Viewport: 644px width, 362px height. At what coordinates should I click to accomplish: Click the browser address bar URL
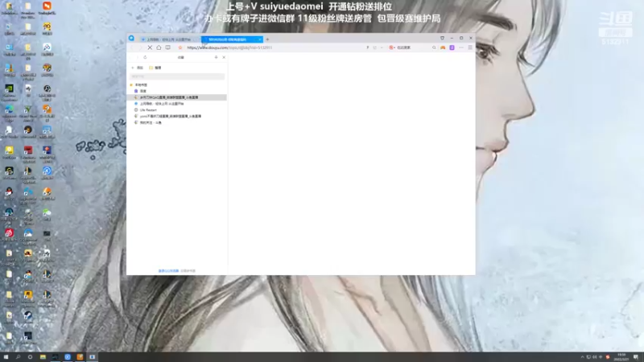coord(229,47)
